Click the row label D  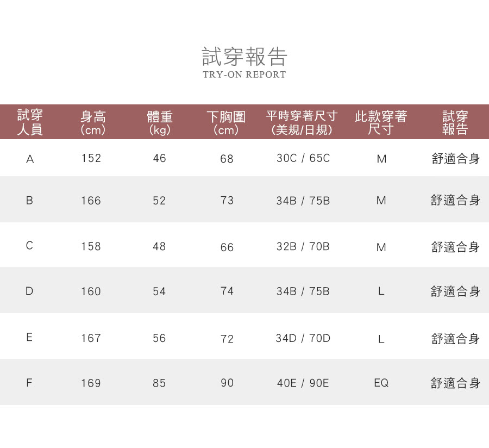[x=29, y=291]
